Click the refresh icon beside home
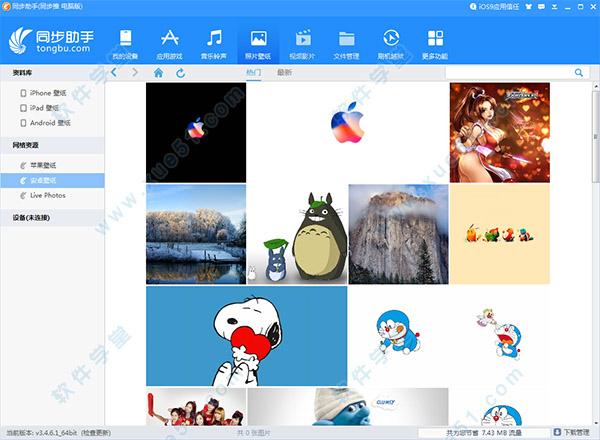Viewport: 600px width, 440px height. [180, 73]
